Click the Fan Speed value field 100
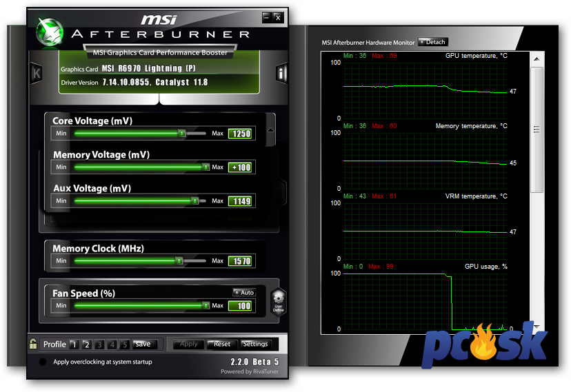This screenshot has width=571, height=392. pyautogui.click(x=240, y=306)
